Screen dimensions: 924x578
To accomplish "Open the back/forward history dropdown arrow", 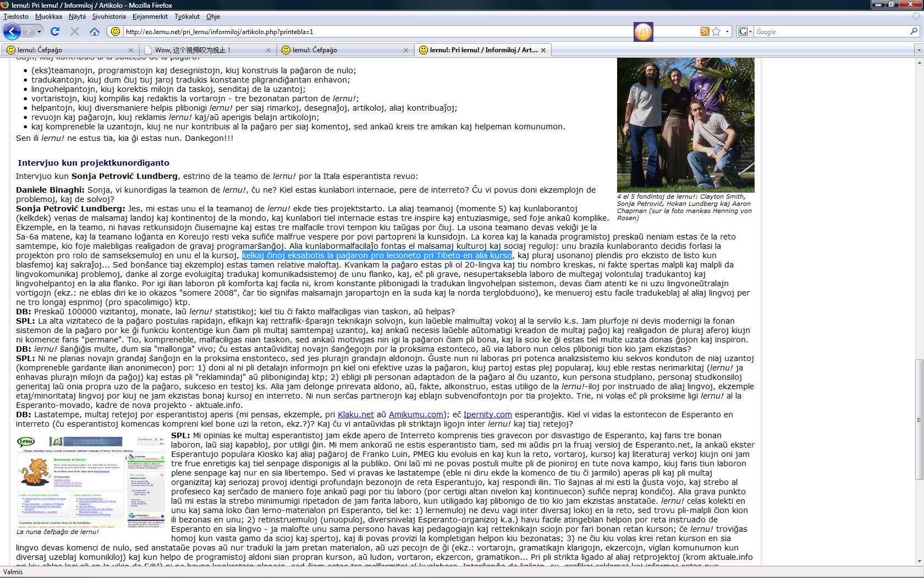I will coord(39,31).
